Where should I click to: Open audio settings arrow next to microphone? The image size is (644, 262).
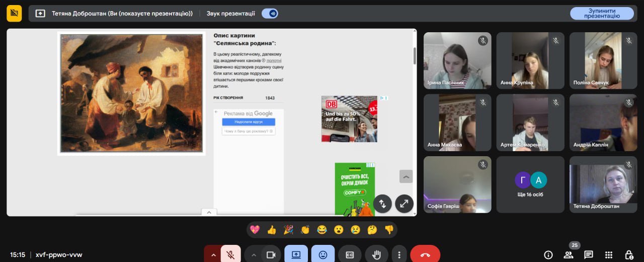[213, 254]
